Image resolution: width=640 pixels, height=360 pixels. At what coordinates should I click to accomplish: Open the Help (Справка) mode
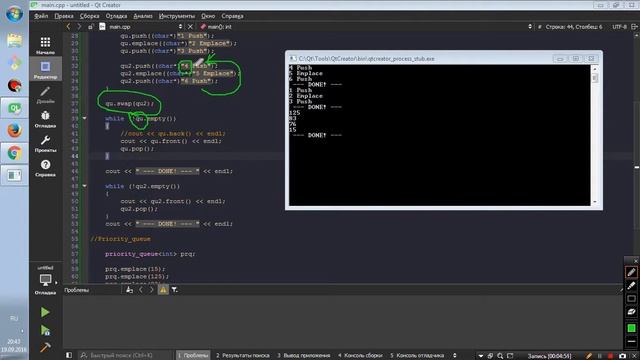(45, 168)
